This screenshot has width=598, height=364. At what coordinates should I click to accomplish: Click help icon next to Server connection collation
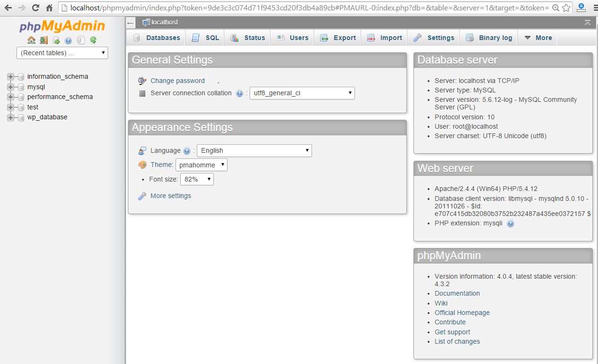(x=239, y=93)
